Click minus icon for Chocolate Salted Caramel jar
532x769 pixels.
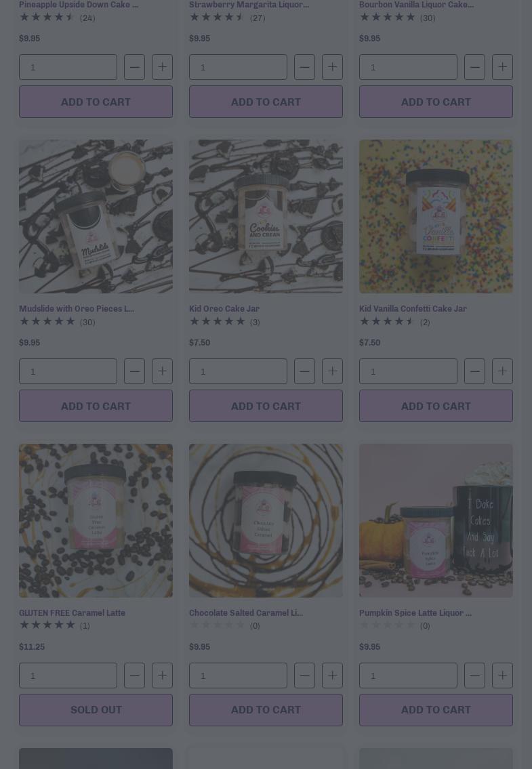(x=304, y=676)
